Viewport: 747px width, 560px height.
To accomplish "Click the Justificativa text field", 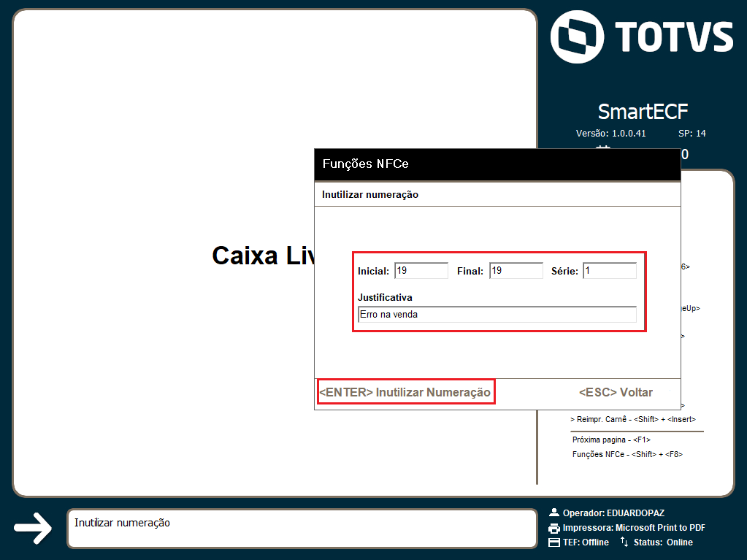I will (497, 314).
